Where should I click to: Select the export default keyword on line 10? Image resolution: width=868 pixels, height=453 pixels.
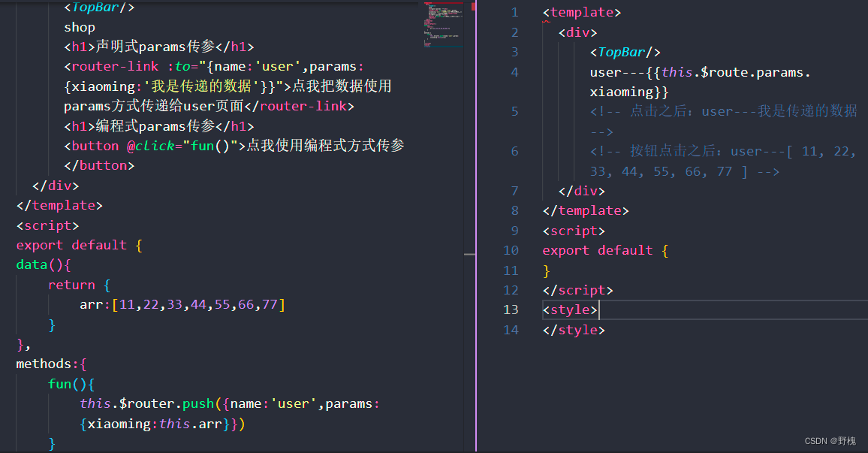(597, 249)
